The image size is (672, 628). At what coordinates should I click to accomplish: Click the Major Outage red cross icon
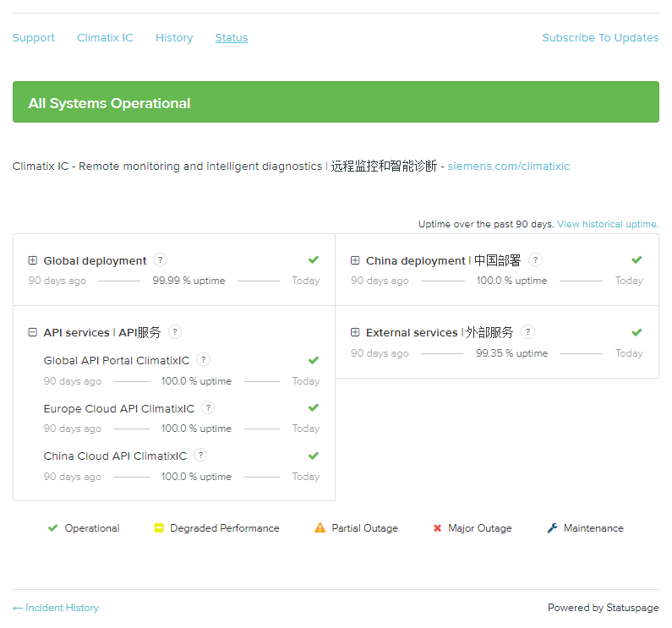[437, 528]
